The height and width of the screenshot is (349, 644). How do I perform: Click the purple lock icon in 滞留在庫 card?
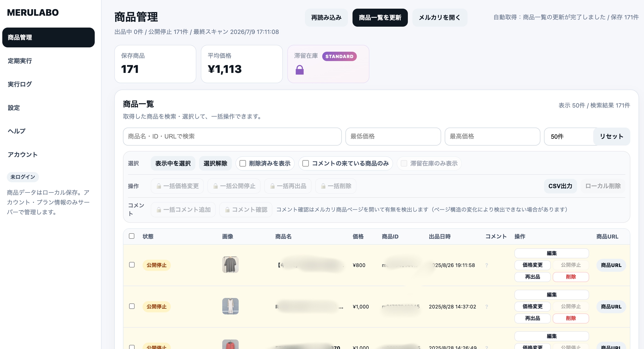pyautogui.click(x=299, y=70)
